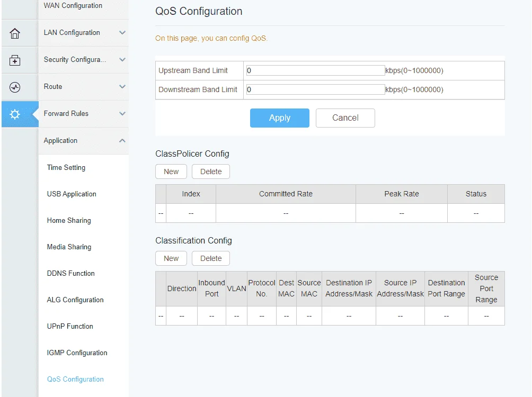Click Source IP Address/Mask column header

[401, 288]
